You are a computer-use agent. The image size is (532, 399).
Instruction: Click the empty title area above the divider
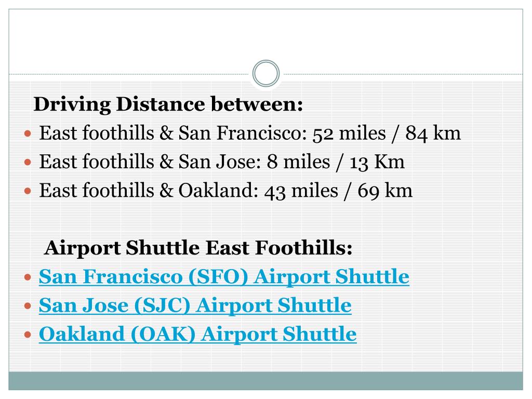tap(265, 37)
